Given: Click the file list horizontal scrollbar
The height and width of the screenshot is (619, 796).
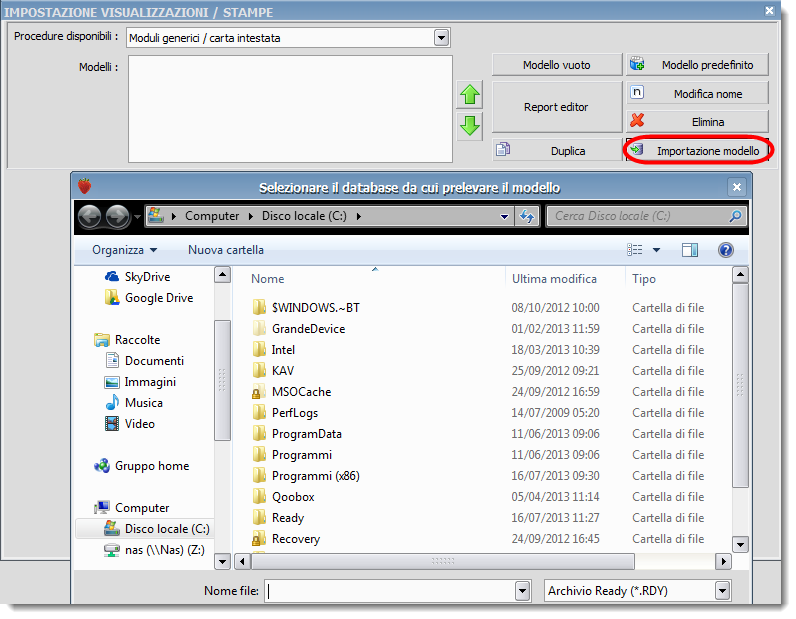Looking at the screenshot, I should click(x=443, y=562).
